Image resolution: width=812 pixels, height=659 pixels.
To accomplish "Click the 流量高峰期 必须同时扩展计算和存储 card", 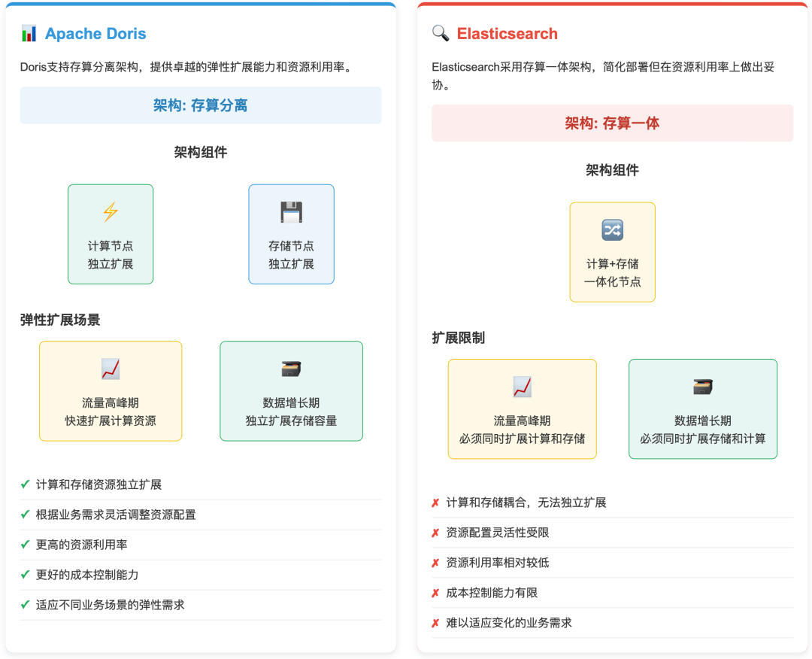I will [x=522, y=409].
